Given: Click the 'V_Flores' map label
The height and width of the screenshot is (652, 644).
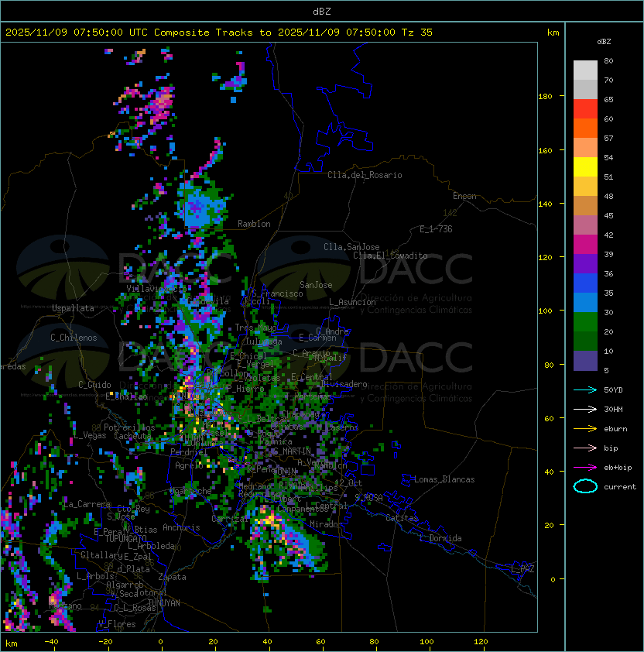Looking at the screenshot, I should point(117,623).
